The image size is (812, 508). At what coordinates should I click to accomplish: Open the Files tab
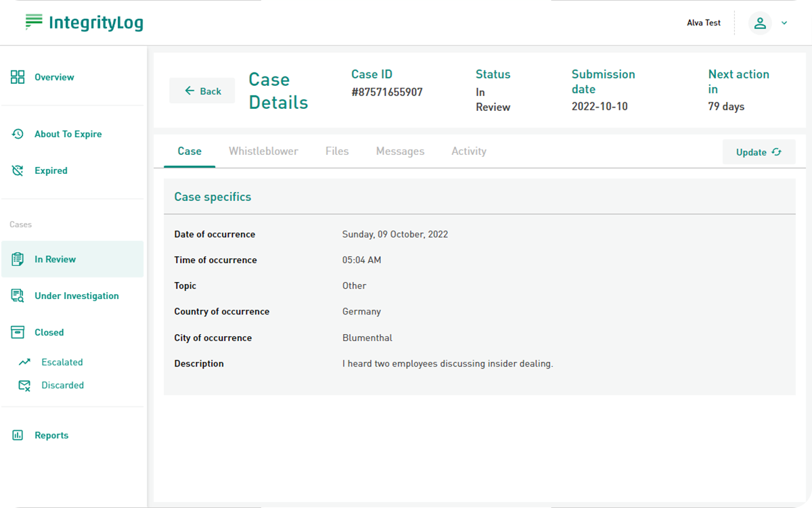[x=337, y=152]
